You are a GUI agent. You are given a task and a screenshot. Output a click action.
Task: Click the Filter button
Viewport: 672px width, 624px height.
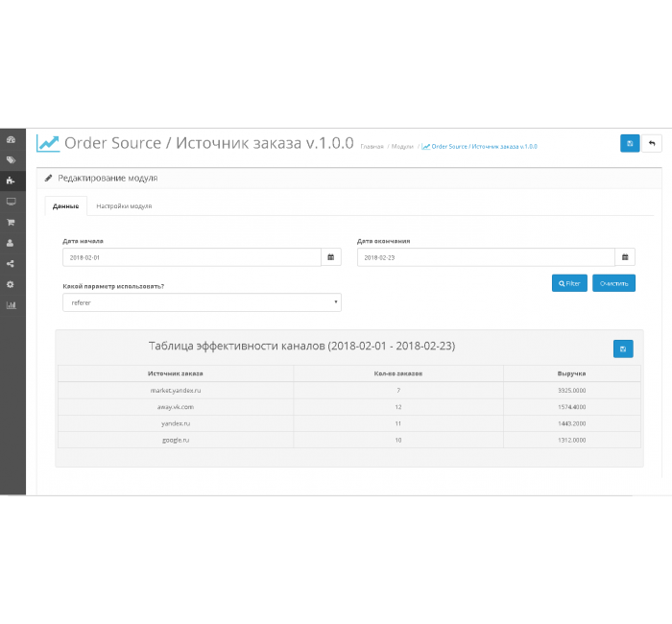tap(569, 283)
